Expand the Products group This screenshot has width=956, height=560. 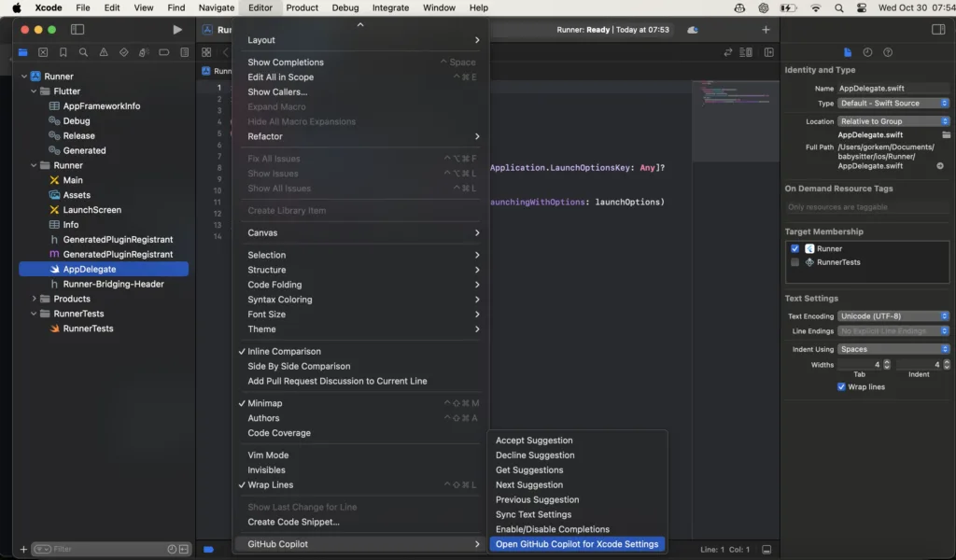click(35, 299)
